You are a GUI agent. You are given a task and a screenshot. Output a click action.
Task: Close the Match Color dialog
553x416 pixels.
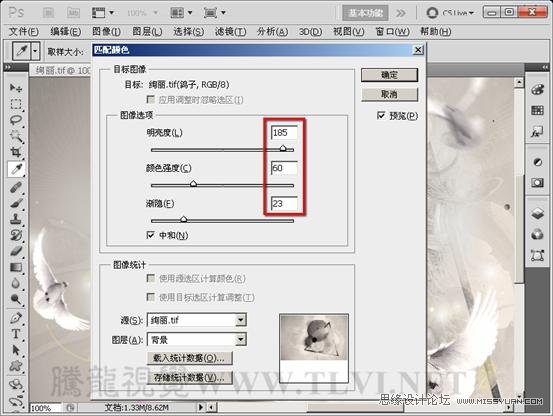tap(418, 50)
